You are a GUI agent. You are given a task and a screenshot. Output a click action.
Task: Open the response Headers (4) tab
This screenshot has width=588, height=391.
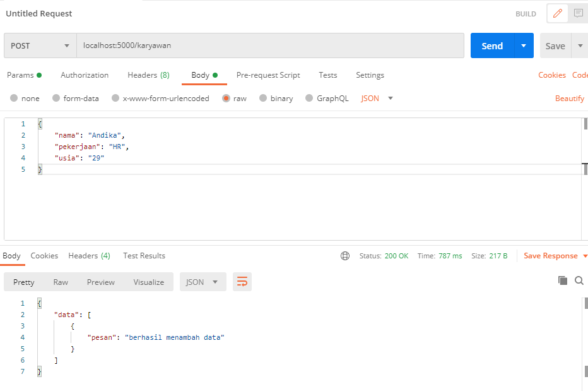tap(89, 256)
